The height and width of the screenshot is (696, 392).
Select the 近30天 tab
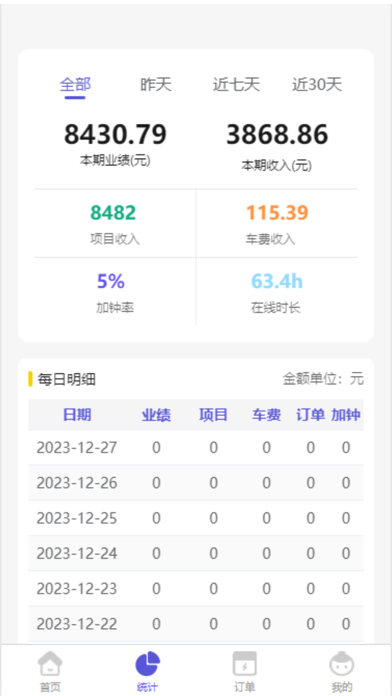tap(317, 84)
